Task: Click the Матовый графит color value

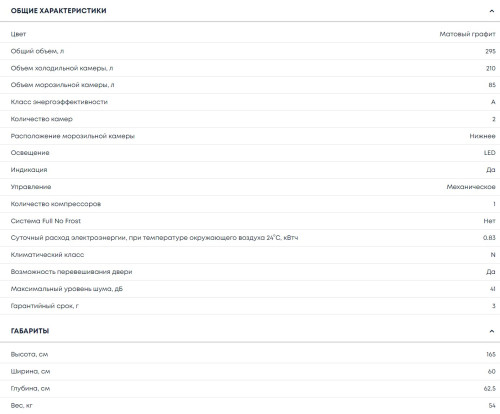Action: tap(467, 34)
